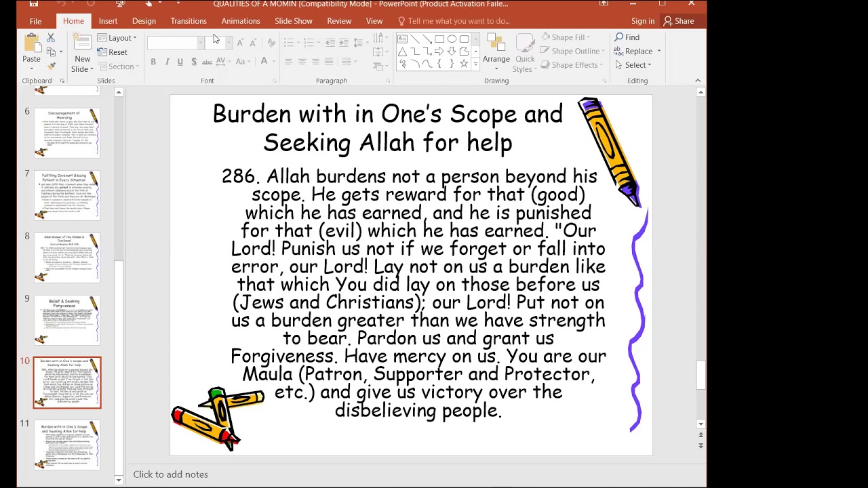Select the Text Box shape in gallery
This screenshot has width=868, height=488.
[403, 39]
